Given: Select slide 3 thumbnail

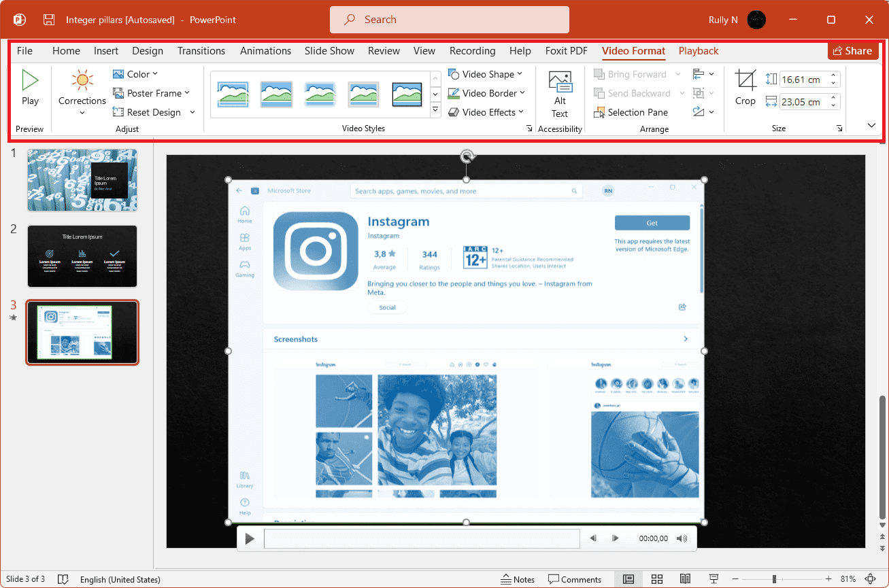Looking at the screenshot, I should pyautogui.click(x=82, y=332).
